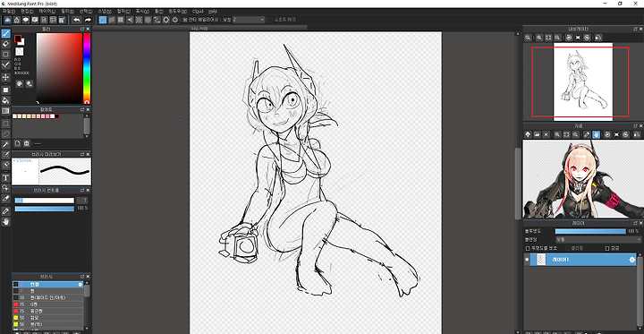This screenshot has height=334, width=644.
Task: Zoom out in Navigator panel first icon
Action: pos(528,38)
